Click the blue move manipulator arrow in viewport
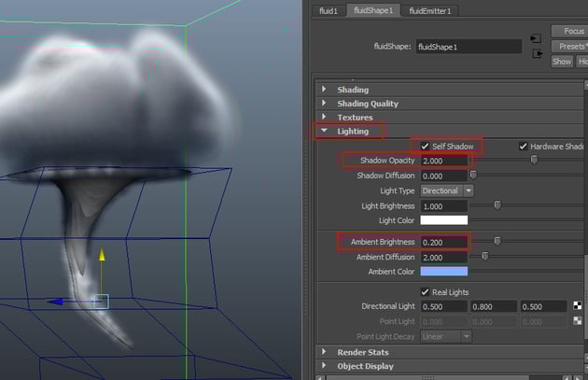588x380 pixels. [x=55, y=302]
